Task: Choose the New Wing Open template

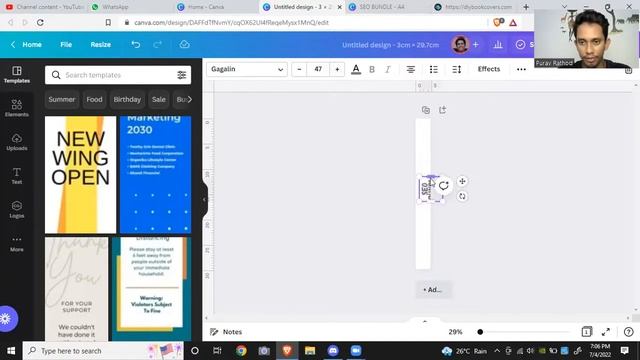Action: pos(80,175)
